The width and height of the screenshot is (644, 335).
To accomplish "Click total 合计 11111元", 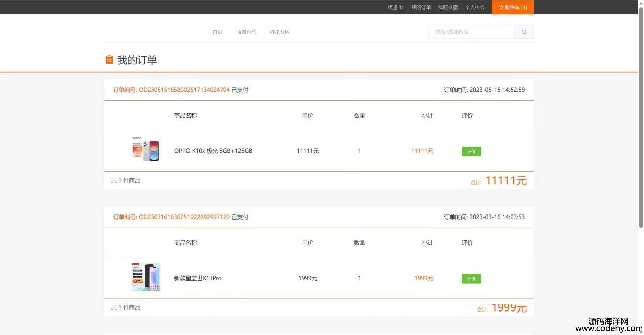I will tap(499, 181).
